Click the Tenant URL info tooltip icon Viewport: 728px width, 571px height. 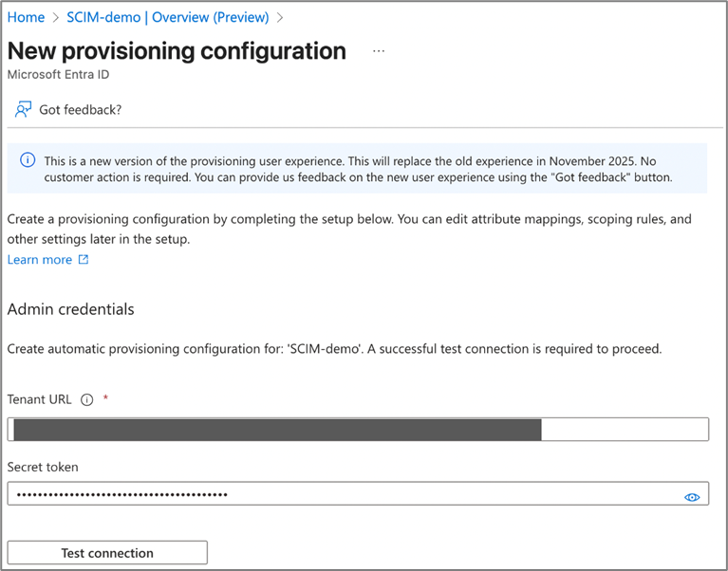point(87,399)
